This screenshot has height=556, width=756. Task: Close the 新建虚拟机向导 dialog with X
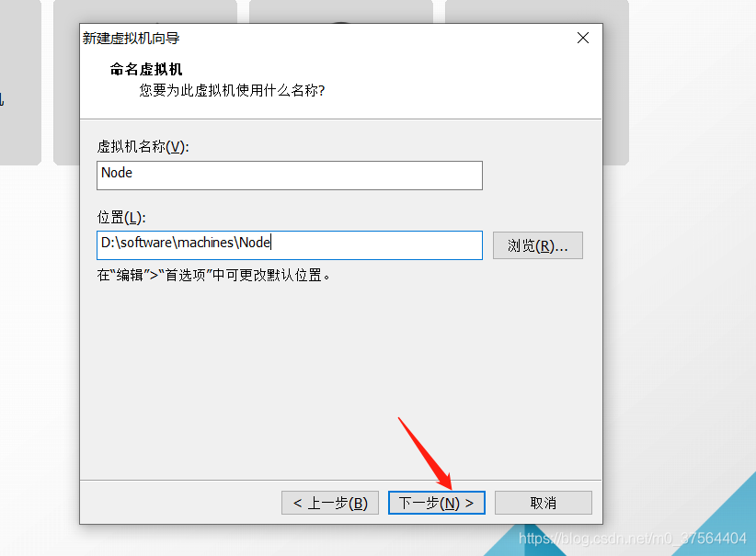(x=583, y=38)
